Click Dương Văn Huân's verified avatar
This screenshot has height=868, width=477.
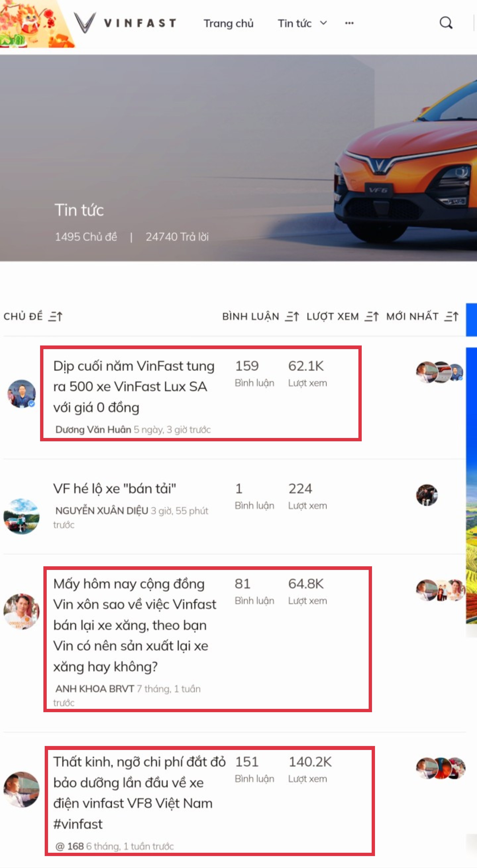[x=22, y=394]
